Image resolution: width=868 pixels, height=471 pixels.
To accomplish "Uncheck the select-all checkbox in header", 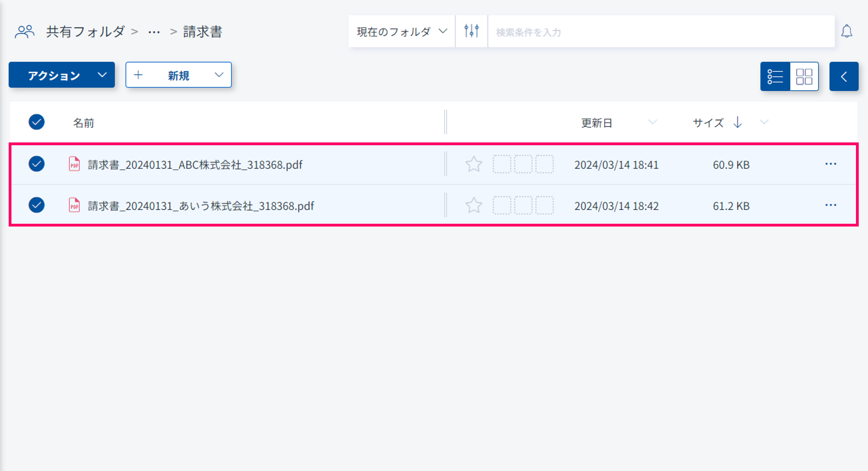I will [36, 122].
